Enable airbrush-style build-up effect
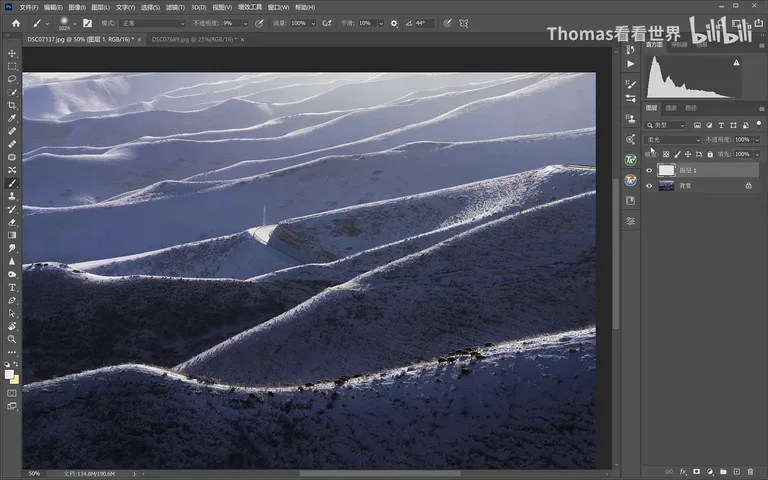The width and height of the screenshot is (768, 480). coord(327,23)
